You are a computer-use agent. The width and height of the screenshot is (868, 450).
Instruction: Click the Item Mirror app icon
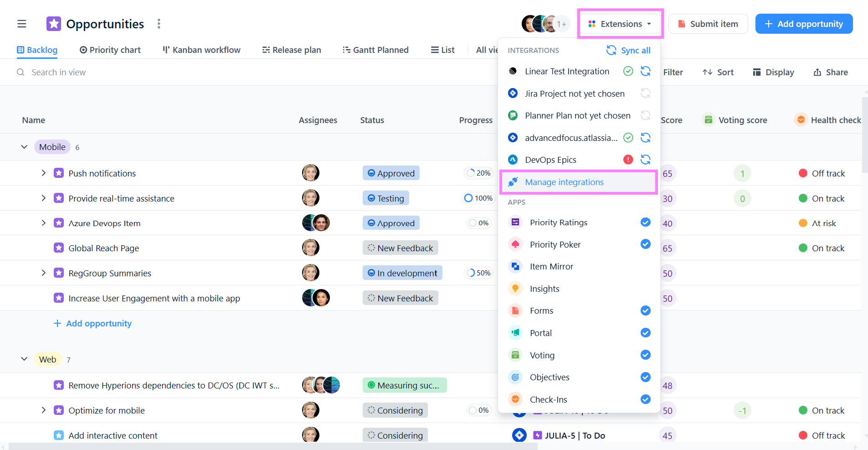[515, 266]
